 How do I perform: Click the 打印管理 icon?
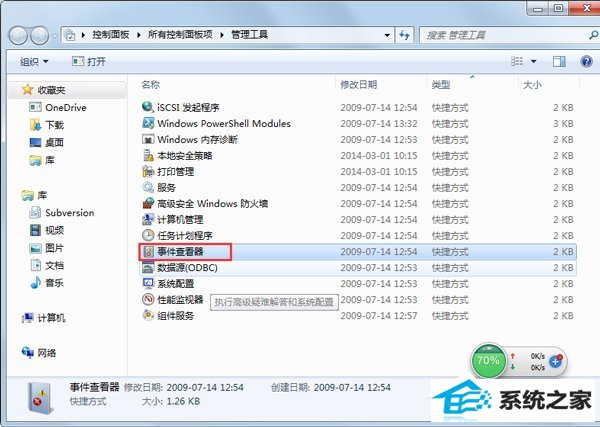pyautogui.click(x=148, y=171)
